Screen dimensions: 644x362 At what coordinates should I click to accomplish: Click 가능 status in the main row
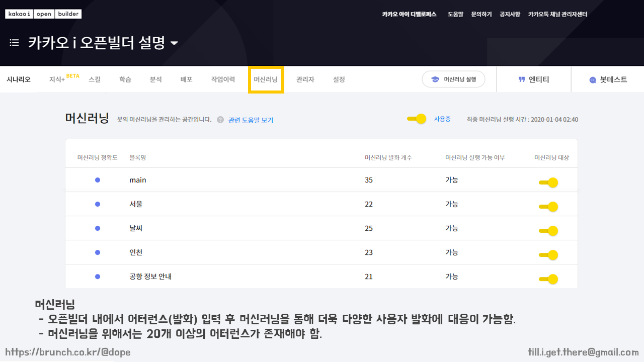click(x=452, y=180)
